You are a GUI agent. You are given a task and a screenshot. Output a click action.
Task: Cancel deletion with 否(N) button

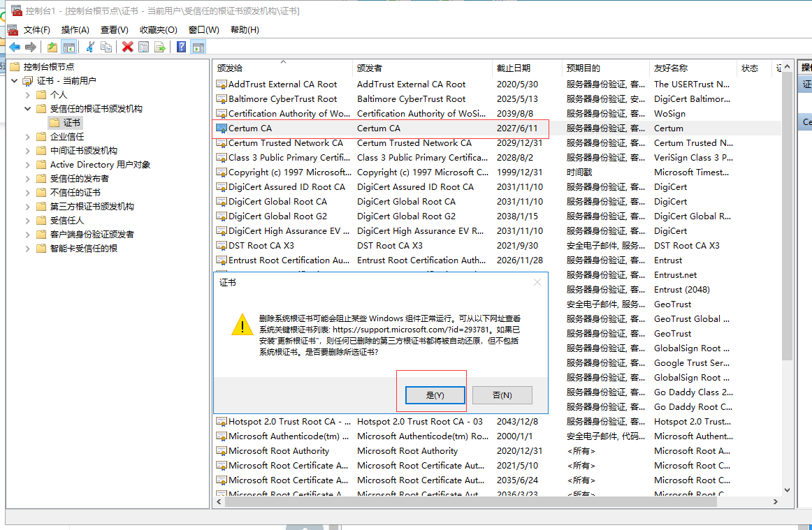point(502,395)
